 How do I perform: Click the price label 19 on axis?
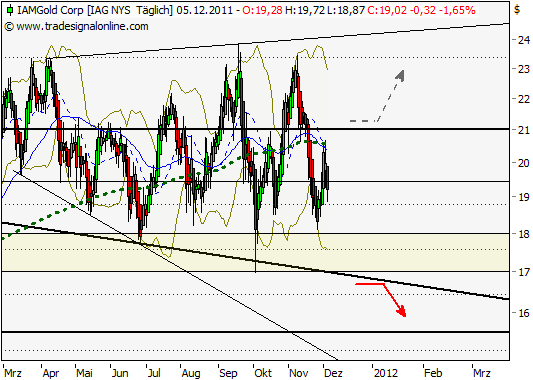(x=523, y=197)
